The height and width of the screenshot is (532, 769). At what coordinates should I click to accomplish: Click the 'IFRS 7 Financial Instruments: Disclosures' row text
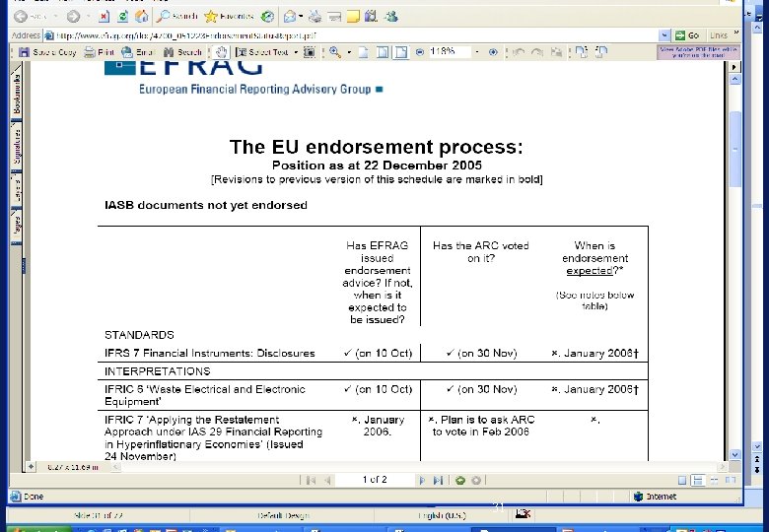tap(209, 354)
